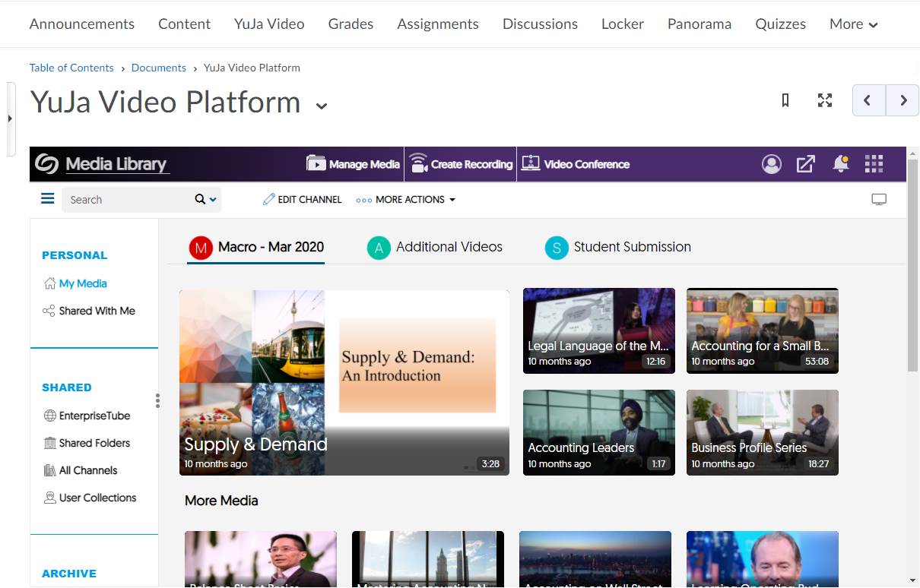Go to Announcements
This screenshot has height=588, width=920.
tap(82, 24)
